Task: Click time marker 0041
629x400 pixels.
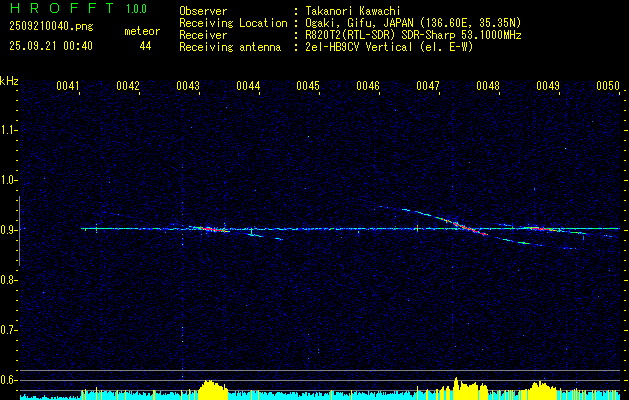Action: (x=67, y=86)
